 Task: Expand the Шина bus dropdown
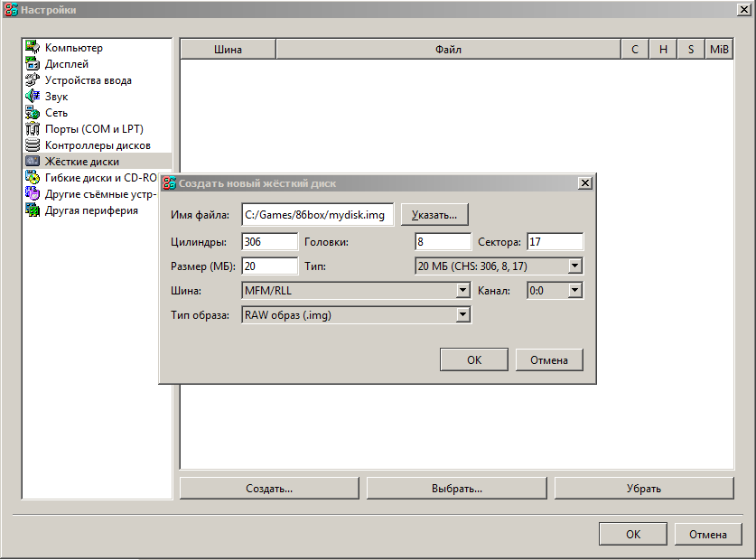pos(356,290)
